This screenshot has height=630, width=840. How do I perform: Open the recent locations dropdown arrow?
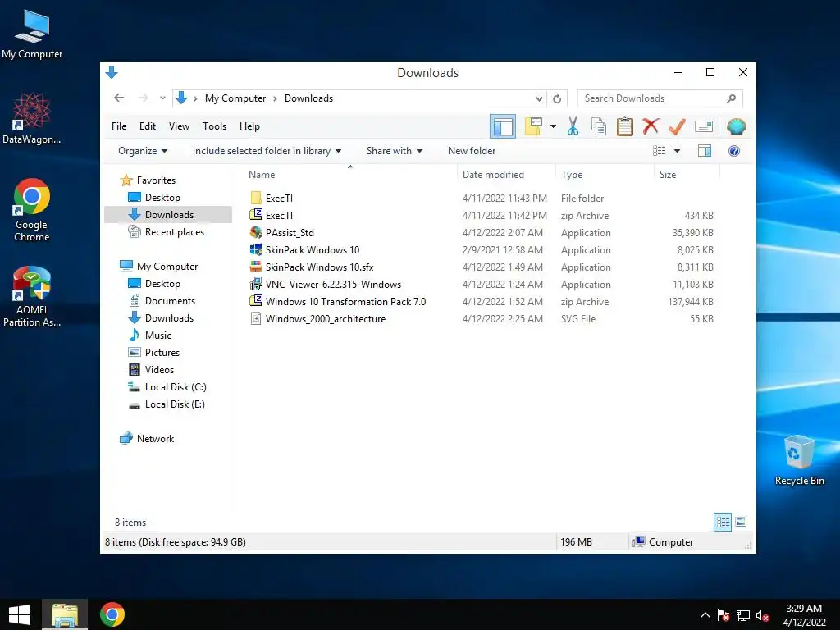pos(162,98)
